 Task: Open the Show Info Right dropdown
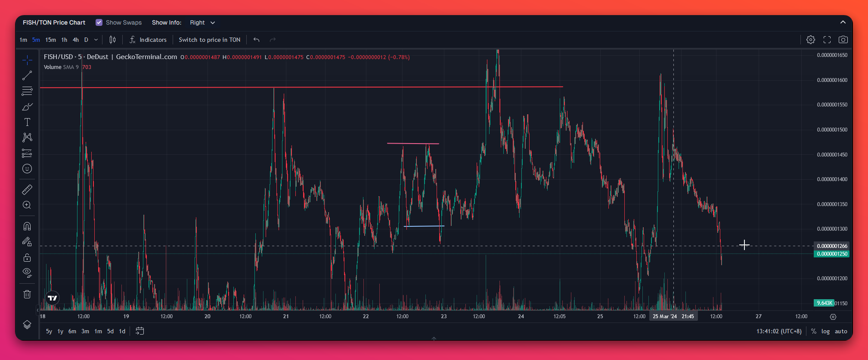pyautogui.click(x=202, y=22)
